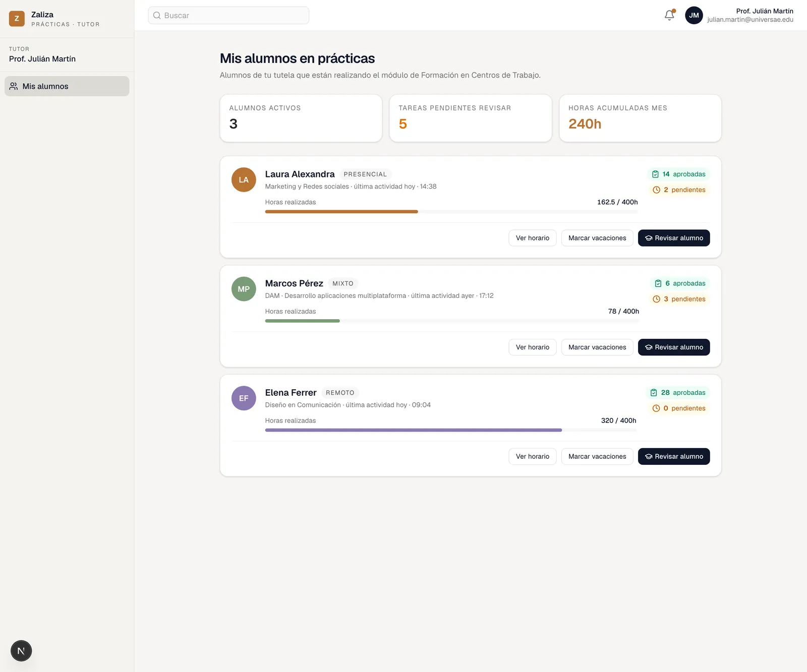
Task: View Elena Ferrer's schedule with Ver horario
Action: tap(533, 456)
